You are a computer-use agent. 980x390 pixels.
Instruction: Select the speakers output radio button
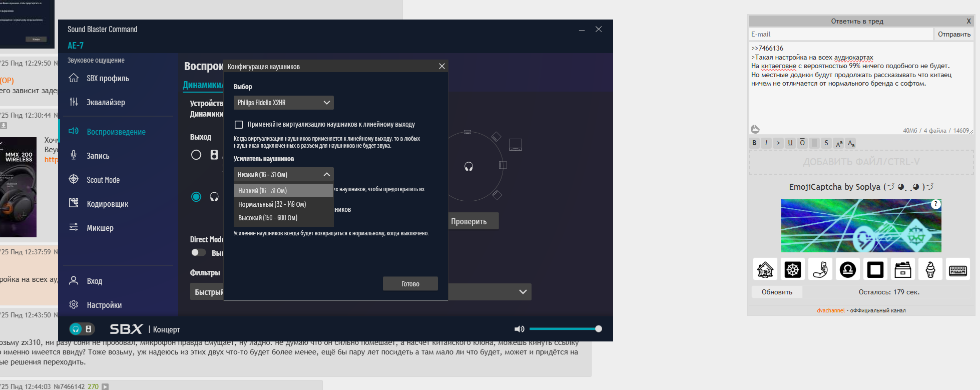click(196, 155)
